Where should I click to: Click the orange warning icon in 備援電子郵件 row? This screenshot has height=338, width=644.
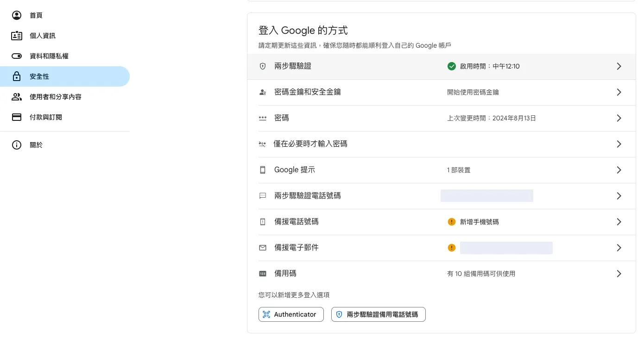tap(452, 248)
